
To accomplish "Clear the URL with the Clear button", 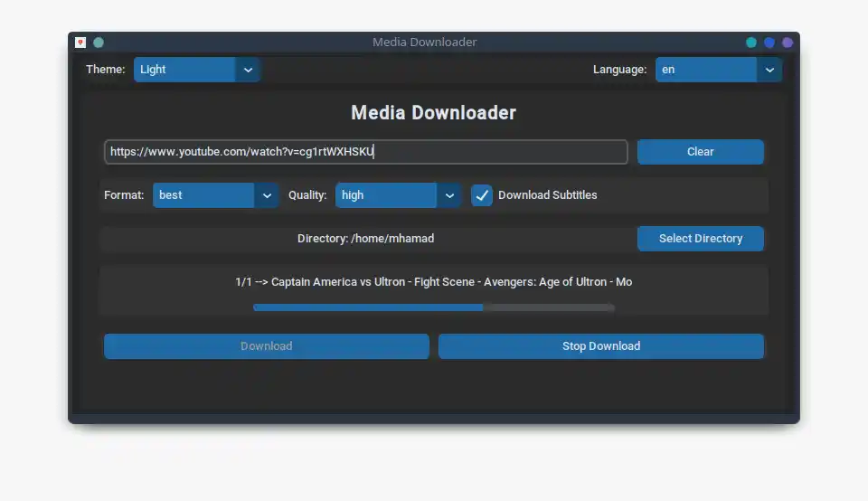I will tap(700, 152).
